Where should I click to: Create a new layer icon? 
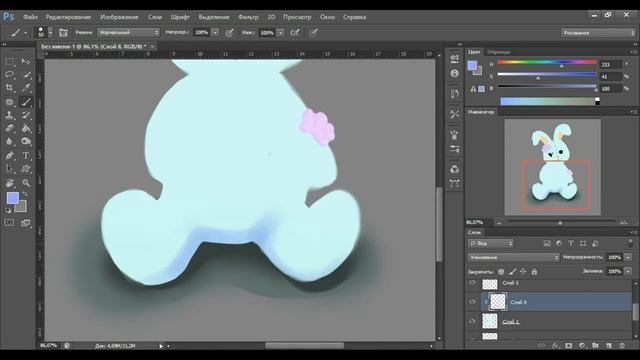tap(609, 345)
